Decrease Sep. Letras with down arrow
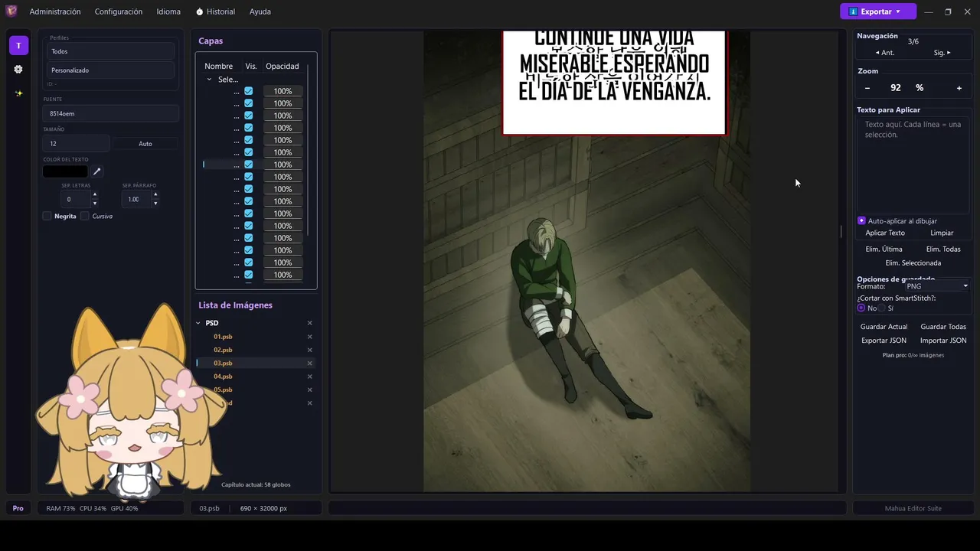 click(95, 204)
